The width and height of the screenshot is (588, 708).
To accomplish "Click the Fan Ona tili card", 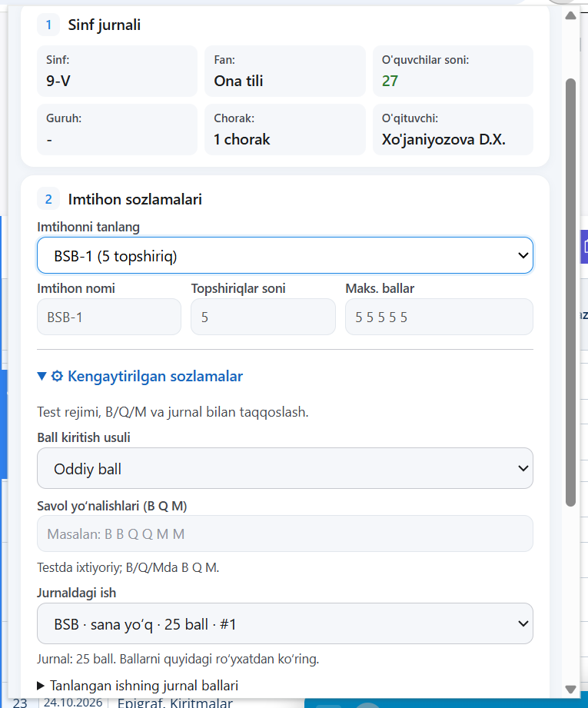I will (x=285, y=71).
